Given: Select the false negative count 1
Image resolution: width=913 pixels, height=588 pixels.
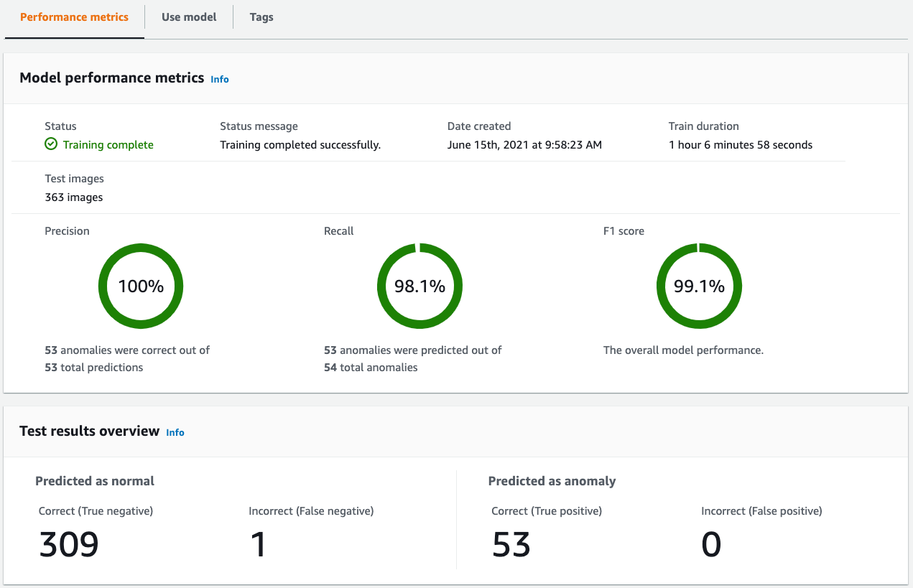Looking at the screenshot, I should tap(258, 545).
